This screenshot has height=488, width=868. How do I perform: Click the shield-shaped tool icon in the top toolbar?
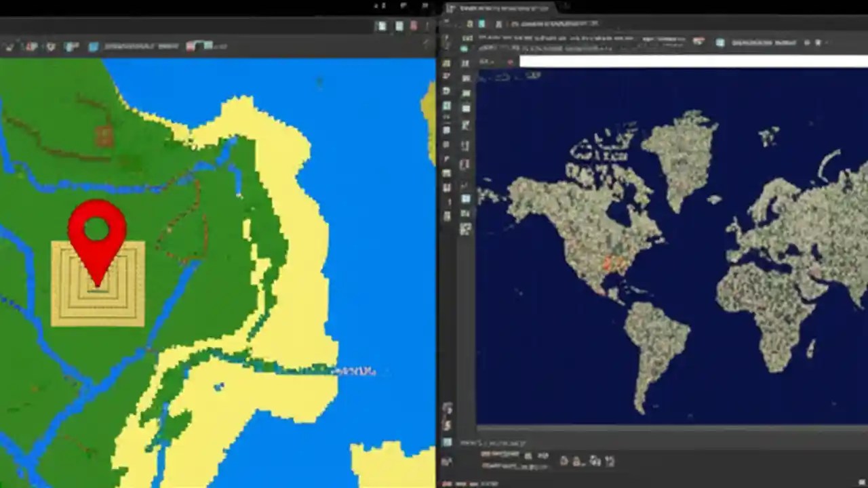[51, 45]
